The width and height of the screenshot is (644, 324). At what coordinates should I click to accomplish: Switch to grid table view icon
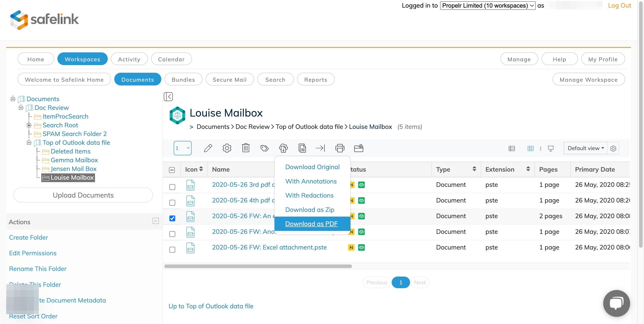pyautogui.click(x=530, y=149)
